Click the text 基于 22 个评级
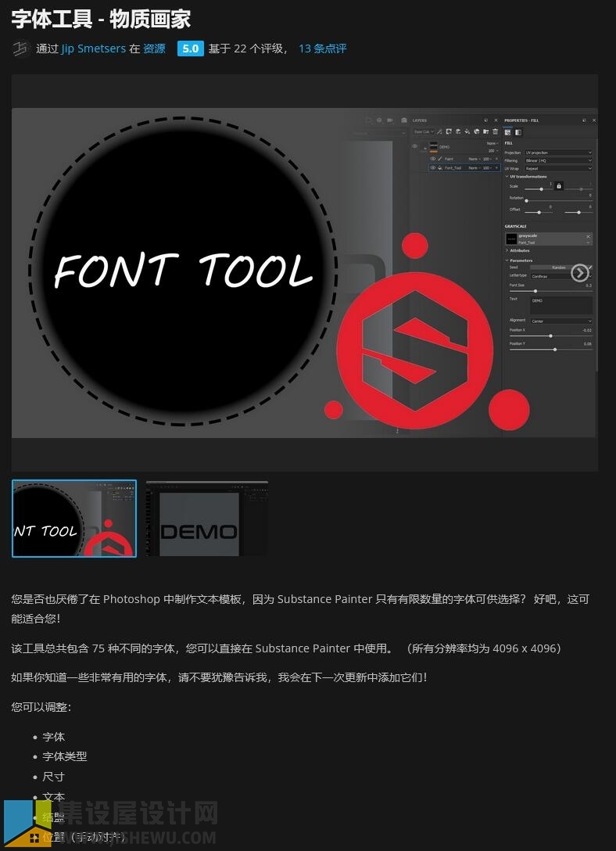Viewport: 616px width, 851px height. pos(247,48)
